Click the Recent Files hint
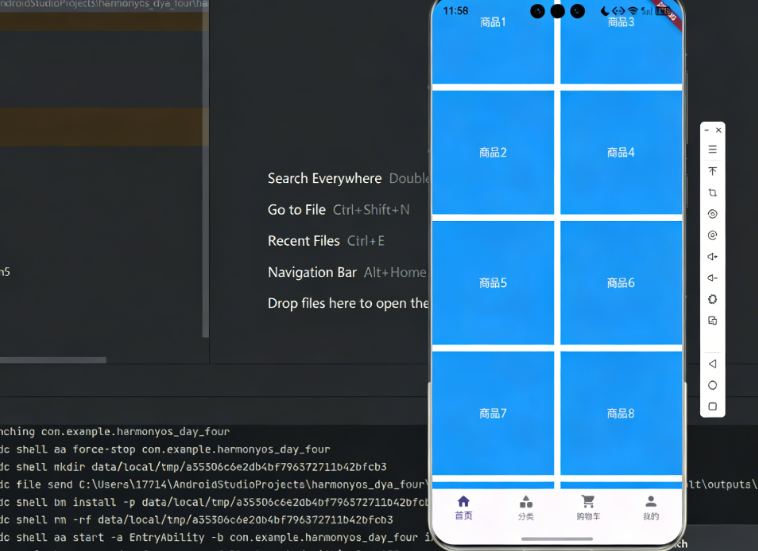Viewport: 758px width, 551px height. [304, 241]
